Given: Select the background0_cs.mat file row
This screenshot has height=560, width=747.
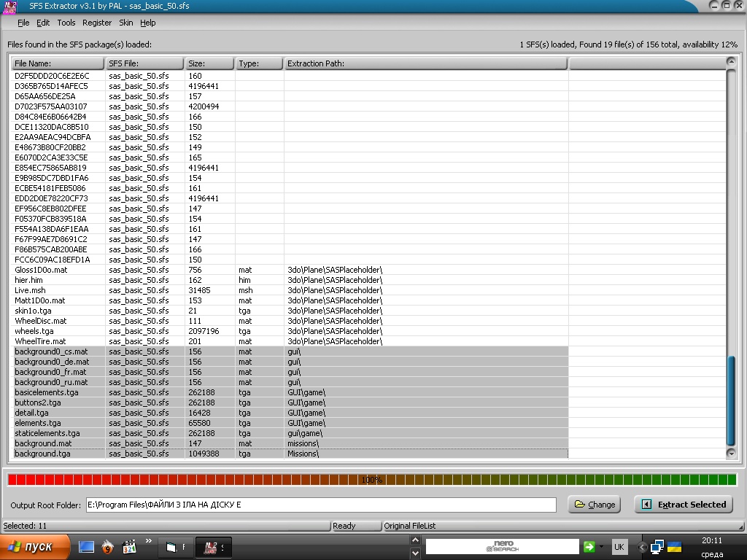Looking at the screenshot, I should pyautogui.click(x=290, y=351).
